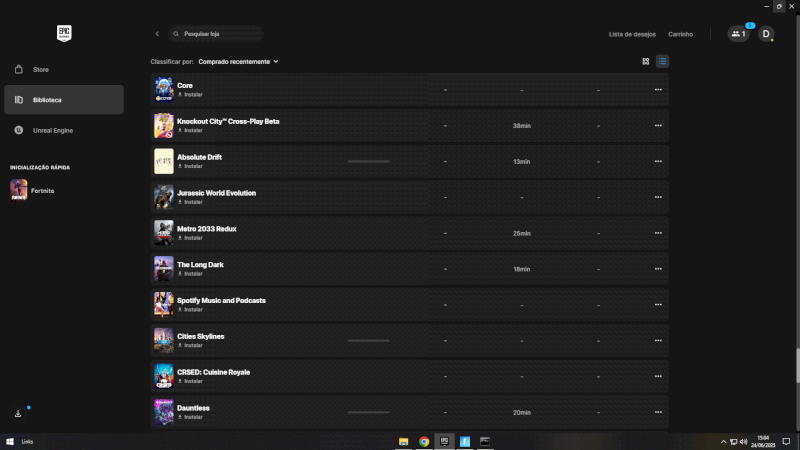Open the D profile avatar menu

[x=766, y=34]
